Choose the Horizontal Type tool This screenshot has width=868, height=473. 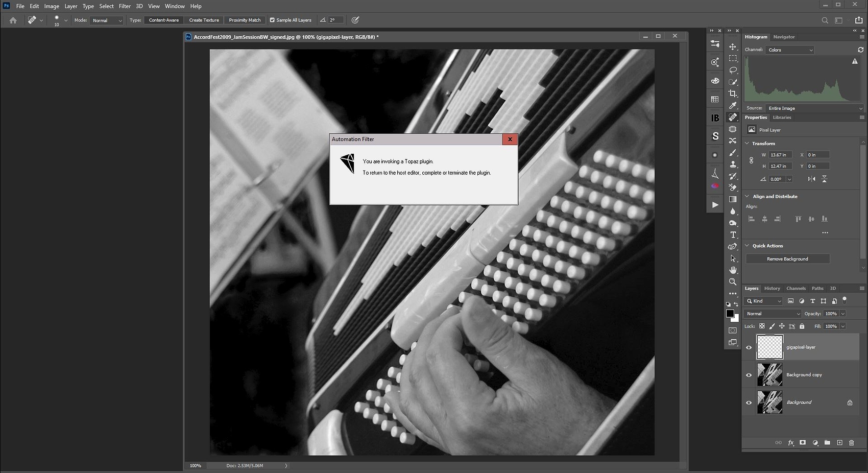(733, 235)
